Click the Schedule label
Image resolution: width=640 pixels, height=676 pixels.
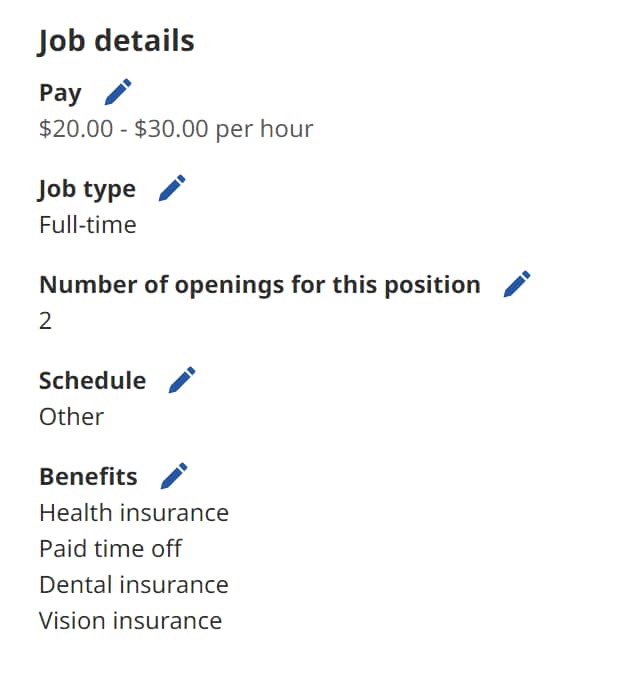coord(92,381)
